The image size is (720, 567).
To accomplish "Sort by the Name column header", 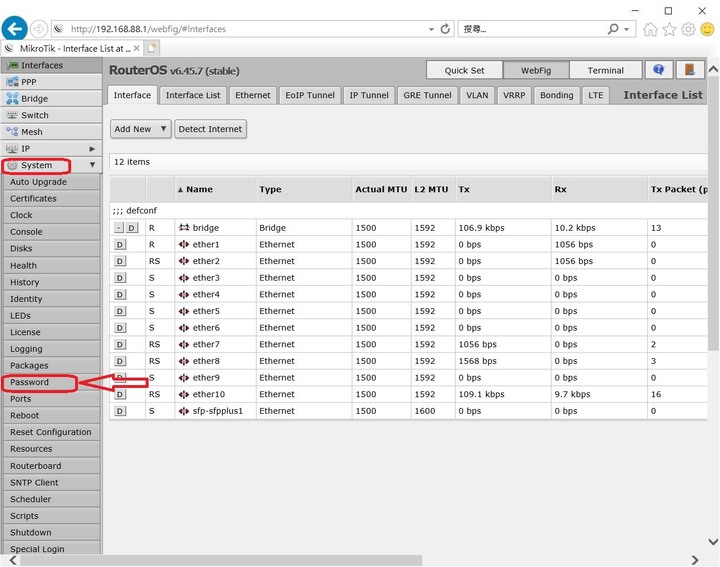I will [x=199, y=189].
